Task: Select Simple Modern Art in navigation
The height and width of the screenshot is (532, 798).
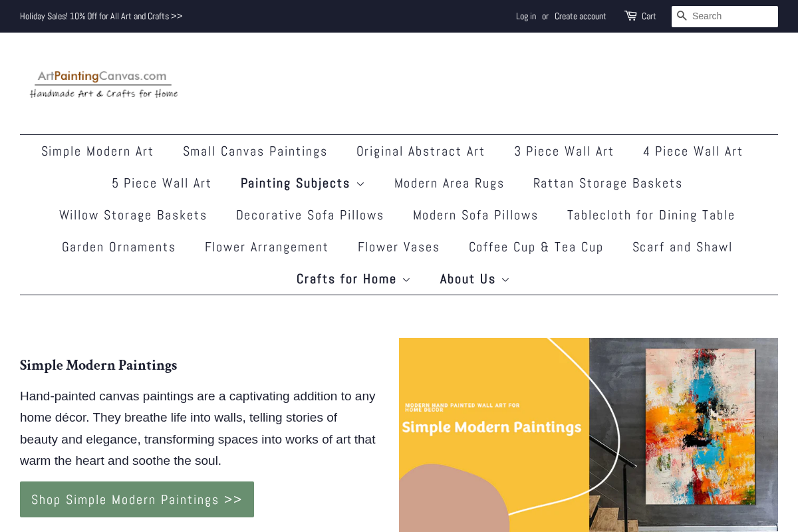Action: pos(97,150)
